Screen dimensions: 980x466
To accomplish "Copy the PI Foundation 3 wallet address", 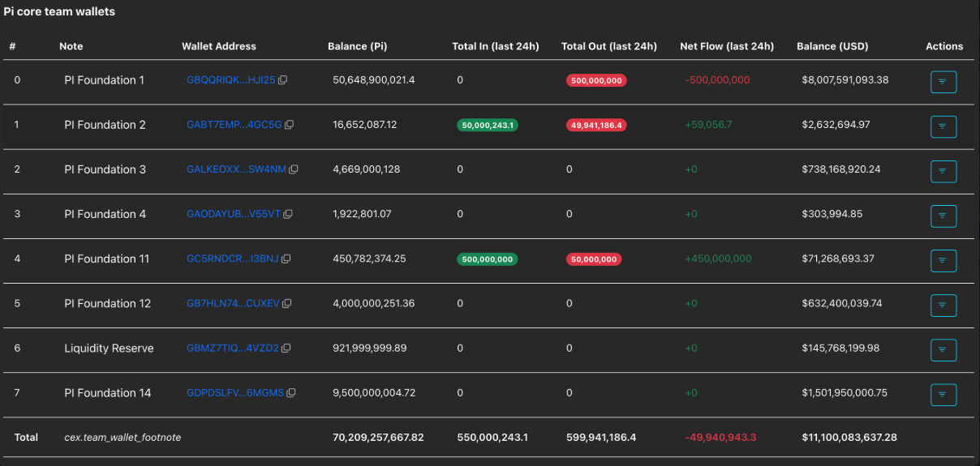I will tap(294, 169).
